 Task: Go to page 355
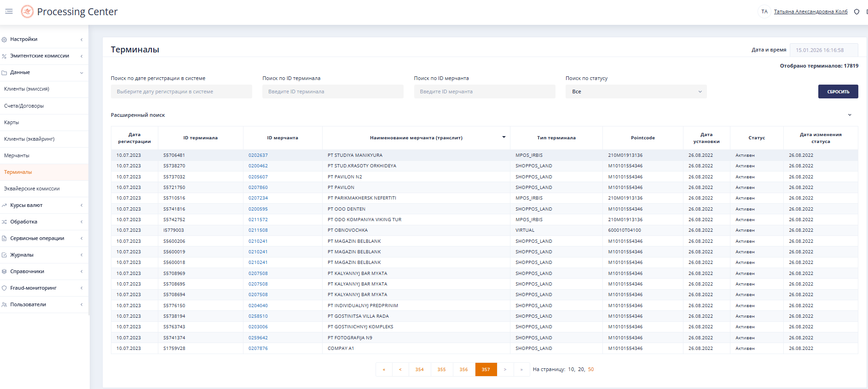coord(441,370)
